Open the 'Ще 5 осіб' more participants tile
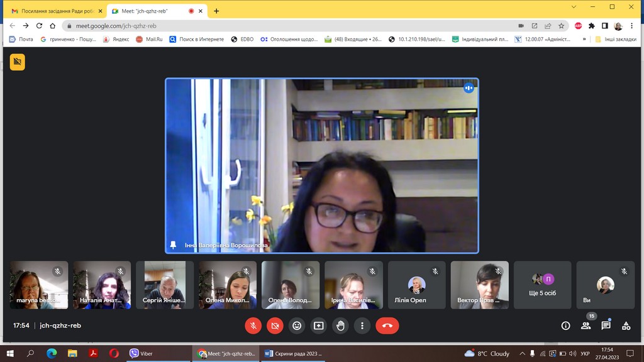The width and height of the screenshot is (644, 362). coord(542,285)
